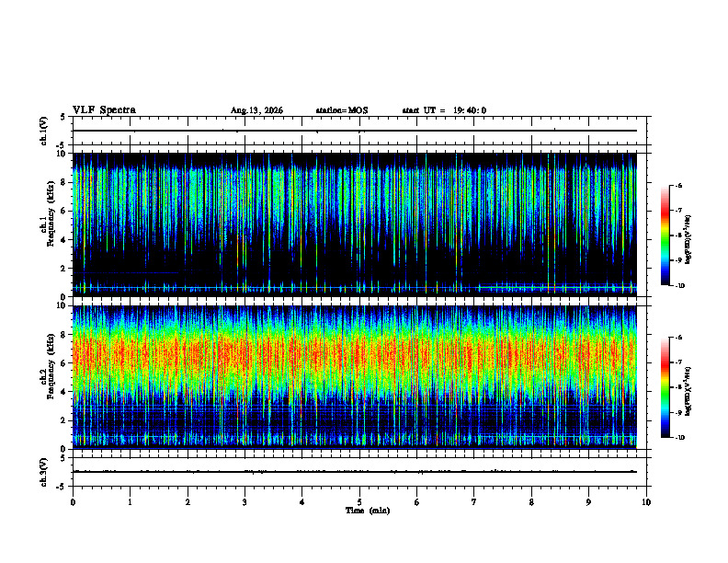Click the 'ch.3(V)' axis label
The height and width of the screenshot is (563, 728).
coord(43,472)
